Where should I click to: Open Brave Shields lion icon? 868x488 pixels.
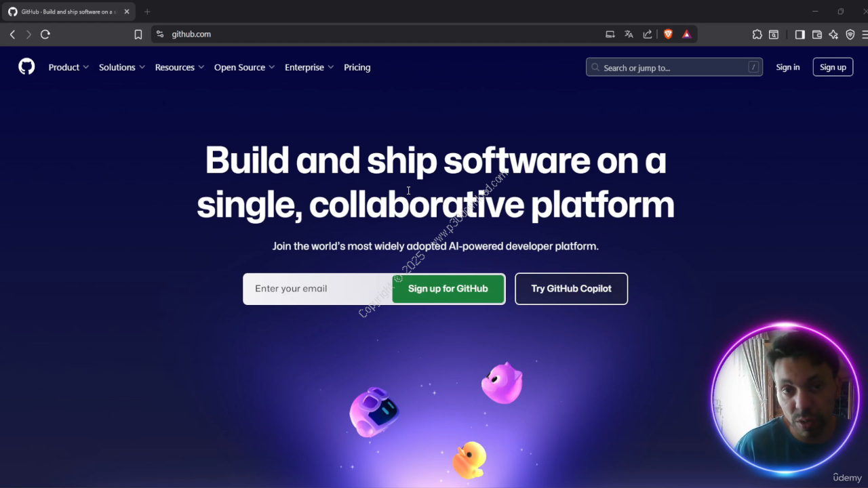click(668, 34)
